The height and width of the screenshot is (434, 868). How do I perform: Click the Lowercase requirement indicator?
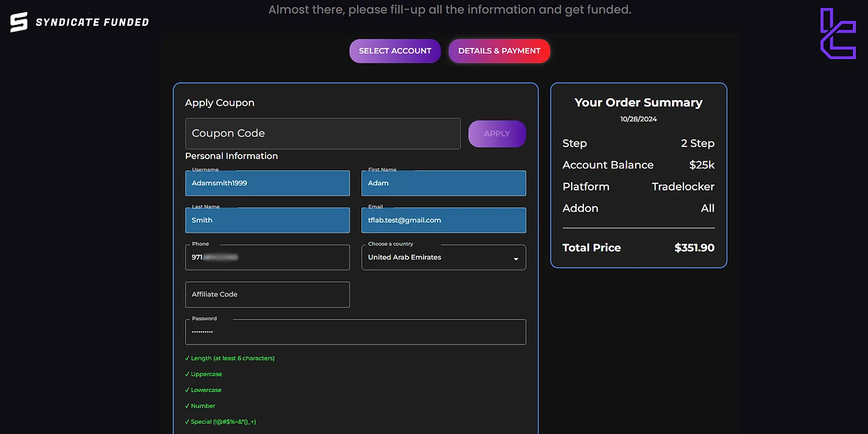204,390
